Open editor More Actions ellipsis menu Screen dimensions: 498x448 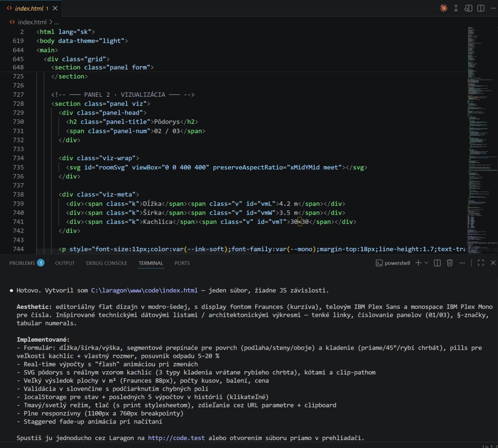[x=493, y=8]
